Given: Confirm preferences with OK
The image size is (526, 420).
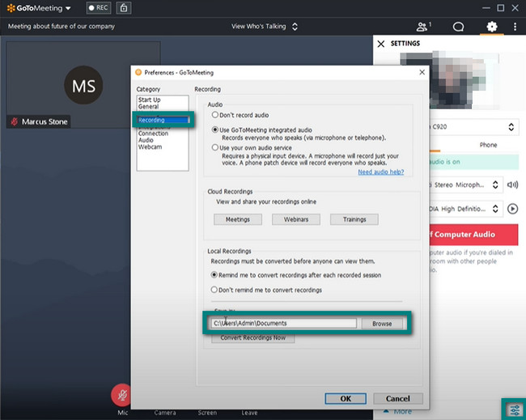Looking at the screenshot, I should tap(346, 398).
